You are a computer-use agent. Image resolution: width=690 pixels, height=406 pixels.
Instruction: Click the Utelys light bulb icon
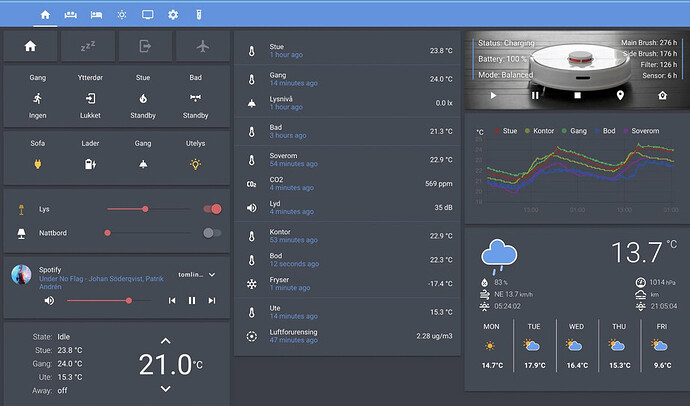pos(196,164)
